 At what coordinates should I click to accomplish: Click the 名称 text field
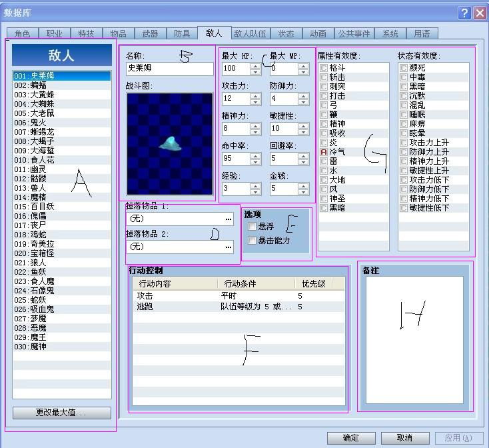[x=170, y=68]
